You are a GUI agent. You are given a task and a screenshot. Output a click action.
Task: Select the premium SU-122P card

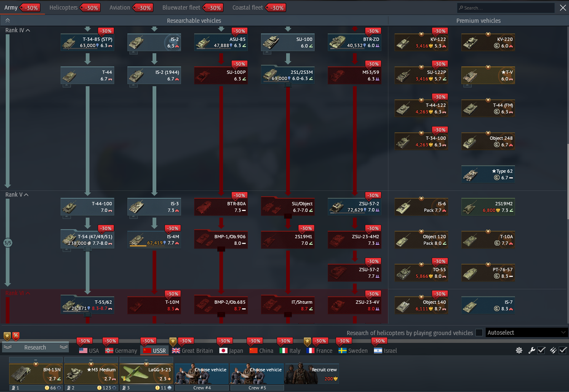pos(421,75)
